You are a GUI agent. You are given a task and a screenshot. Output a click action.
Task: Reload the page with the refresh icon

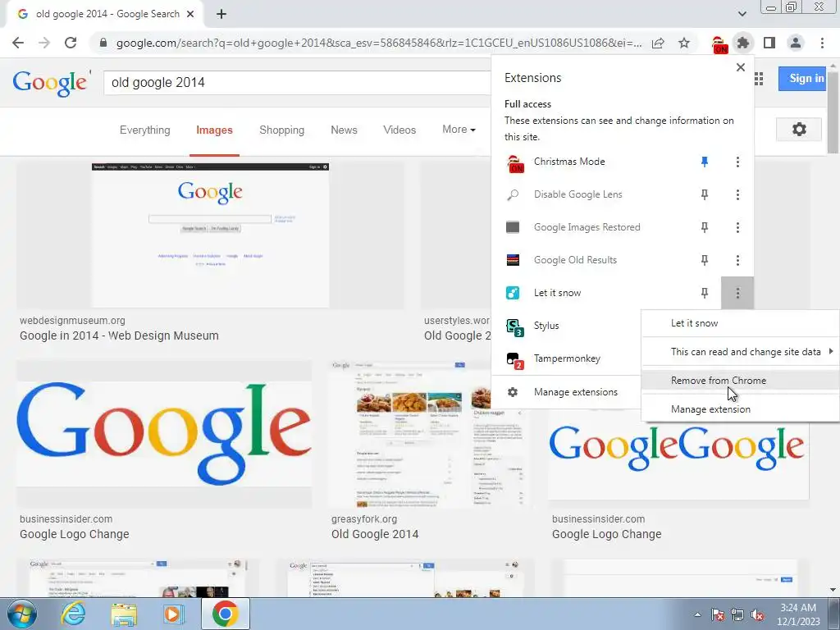[71, 43]
